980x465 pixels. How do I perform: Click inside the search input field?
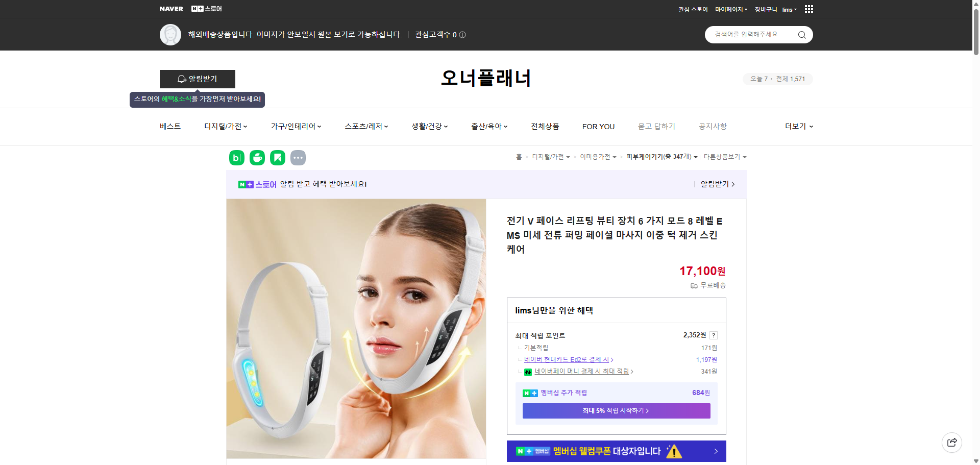coord(750,35)
